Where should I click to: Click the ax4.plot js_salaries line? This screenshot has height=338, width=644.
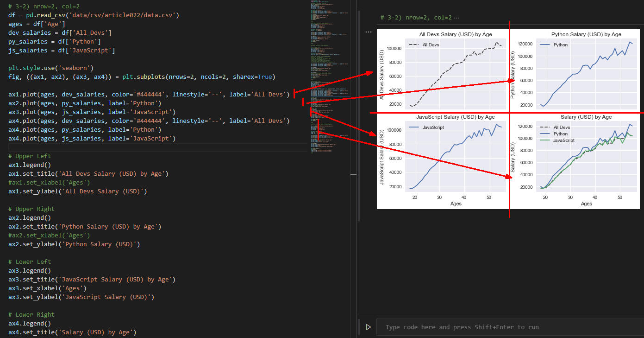(92, 138)
